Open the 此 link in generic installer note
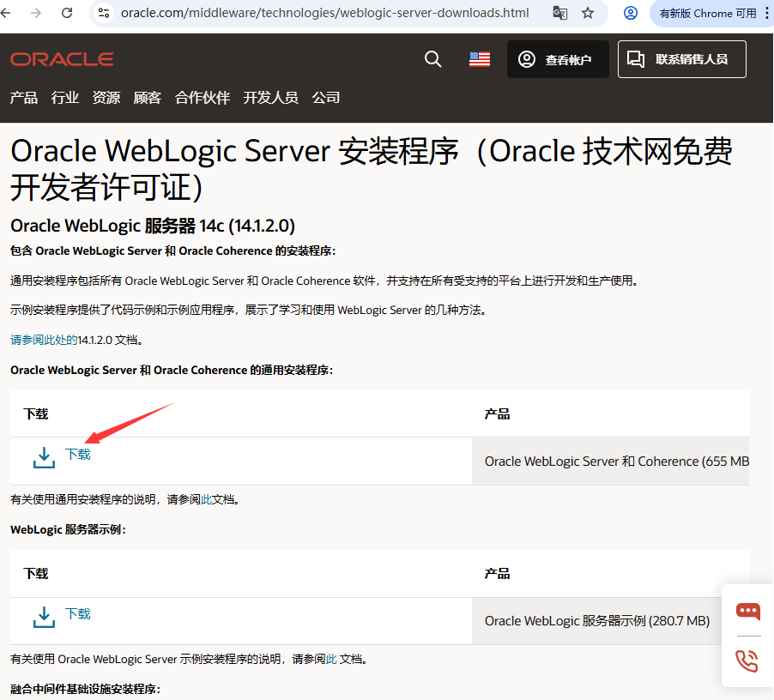This screenshot has height=700, width=774. [206, 499]
